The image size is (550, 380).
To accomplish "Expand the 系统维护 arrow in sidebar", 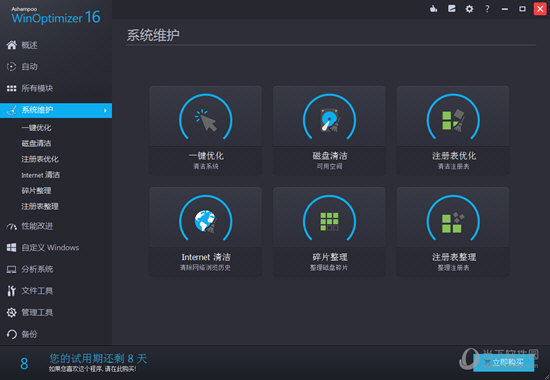I will 105,111.
